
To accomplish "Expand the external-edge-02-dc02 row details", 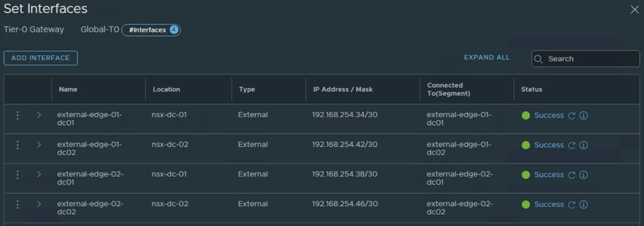I will tap(39, 204).
